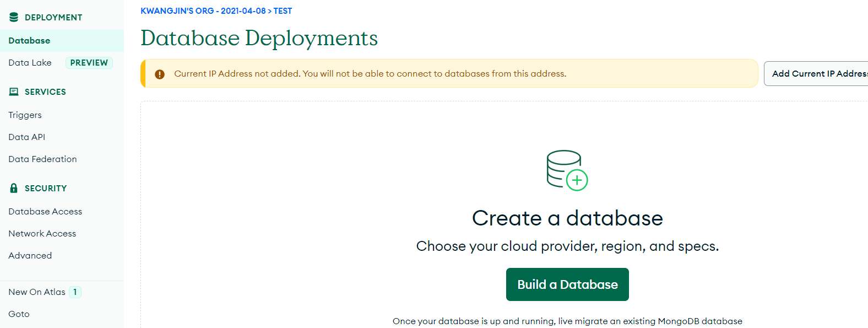Go to Data API
Screen dimensions: 868x328
click(26, 137)
